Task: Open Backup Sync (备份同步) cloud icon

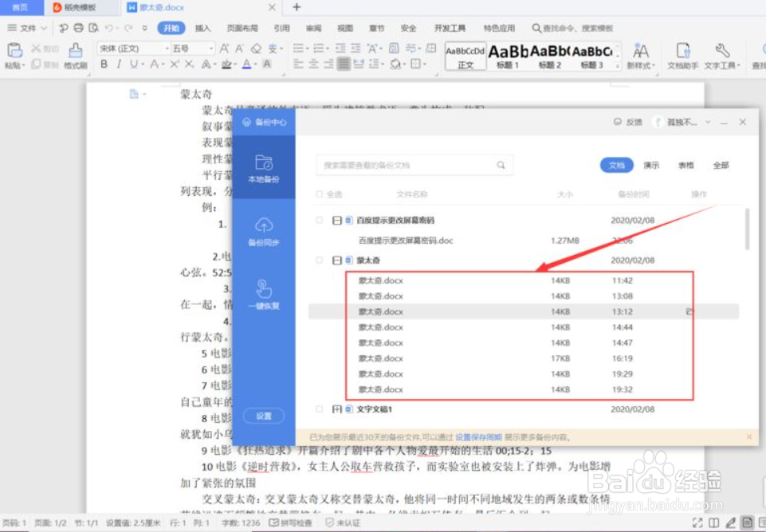Action: tap(264, 231)
